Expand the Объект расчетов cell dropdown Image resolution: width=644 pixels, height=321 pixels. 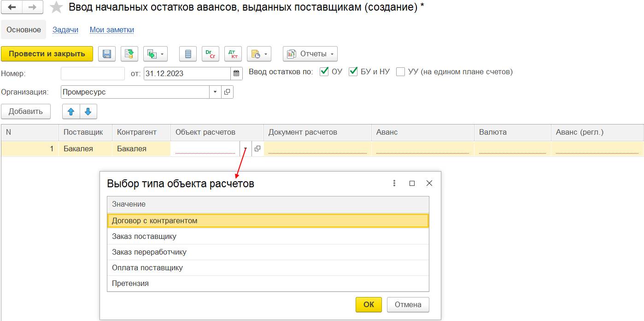(x=246, y=149)
